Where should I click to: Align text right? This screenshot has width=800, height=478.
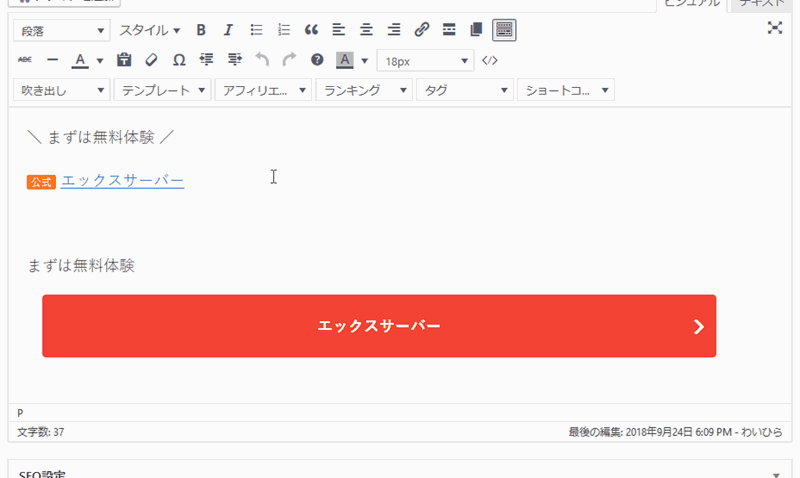click(394, 30)
